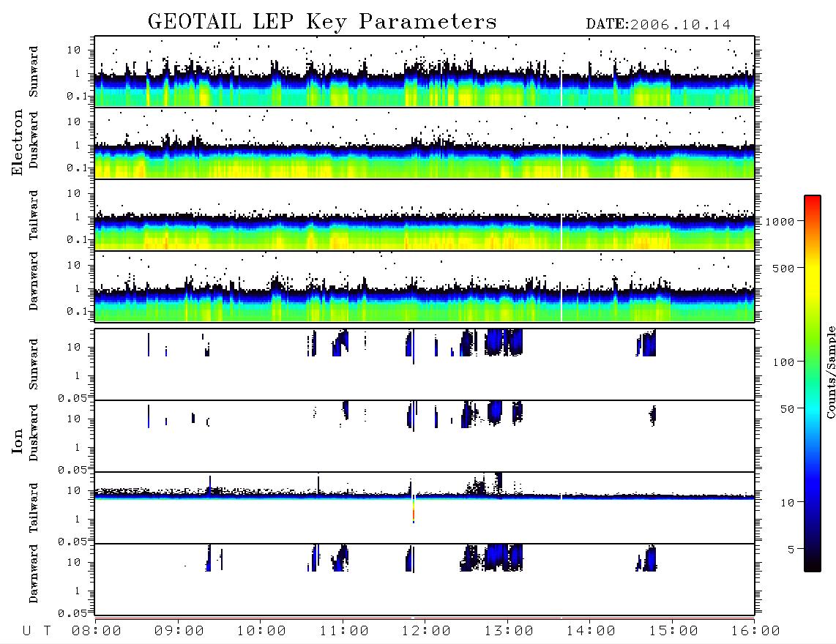Click the Electron group label

(17, 142)
